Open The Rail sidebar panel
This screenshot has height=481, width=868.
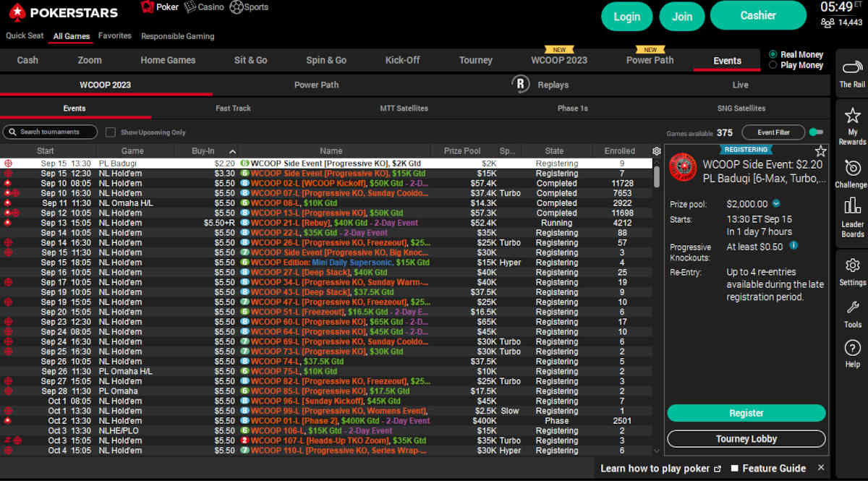pyautogui.click(x=852, y=73)
